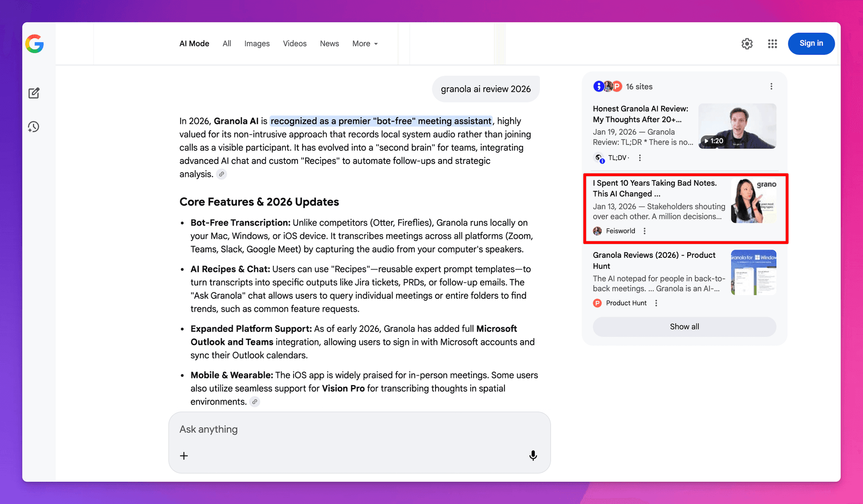Open the Videos tab
Screen dimensions: 863x504
click(x=295, y=44)
